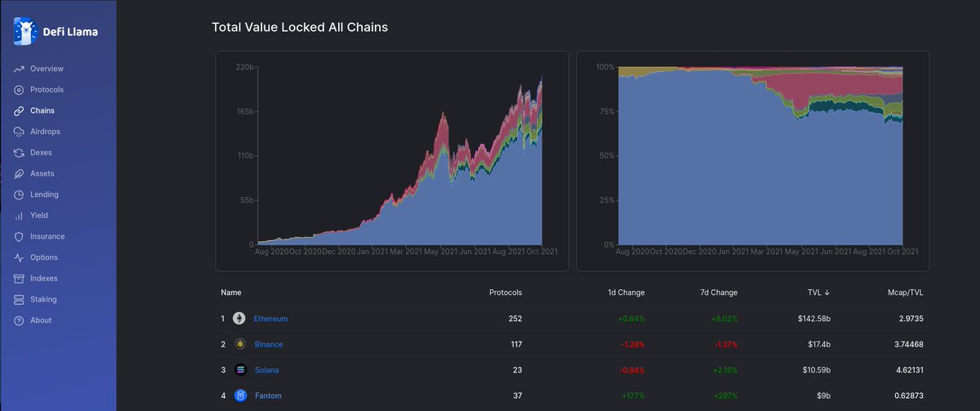
Task: Open the Staking category
Action: click(43, 300)
